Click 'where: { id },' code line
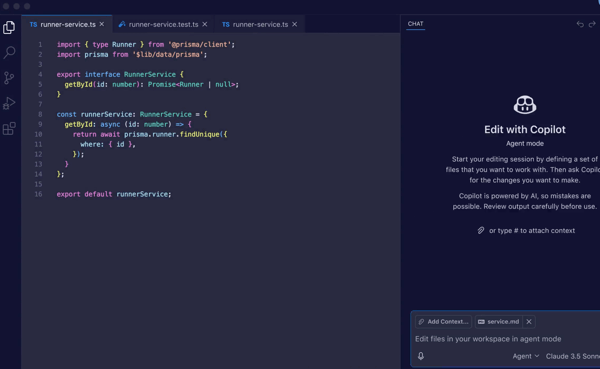 pyautogui.click(x=108, y=144)
